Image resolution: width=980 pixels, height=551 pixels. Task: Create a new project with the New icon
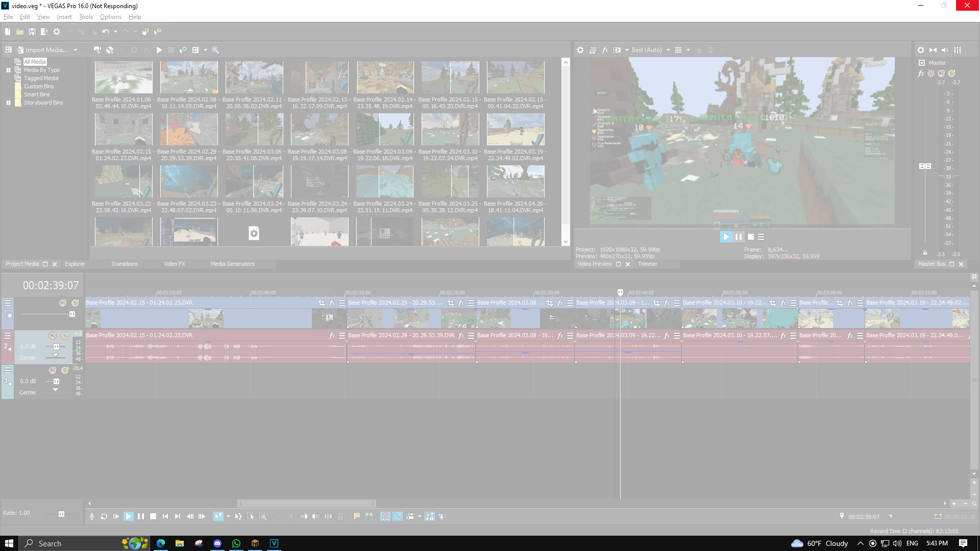tap(8, 32)
